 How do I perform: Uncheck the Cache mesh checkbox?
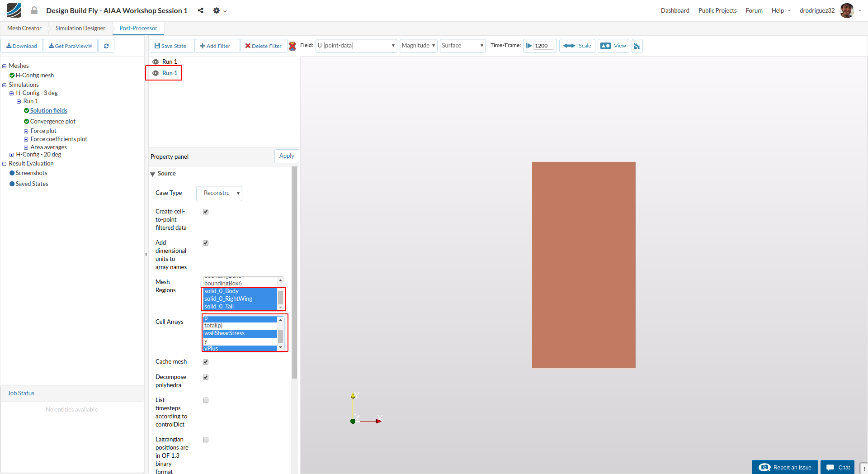click(x=206, y=362)
